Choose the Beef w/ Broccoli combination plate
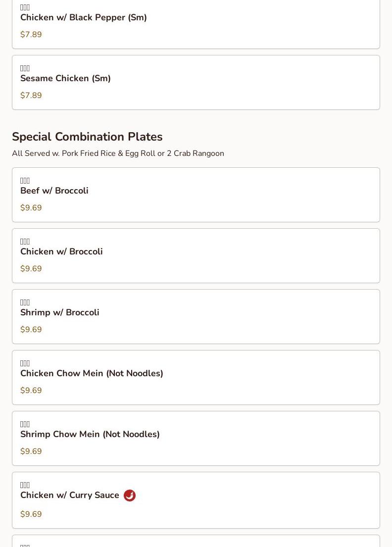This screenshot has height=547, width=392. click(x=54, y=191)
